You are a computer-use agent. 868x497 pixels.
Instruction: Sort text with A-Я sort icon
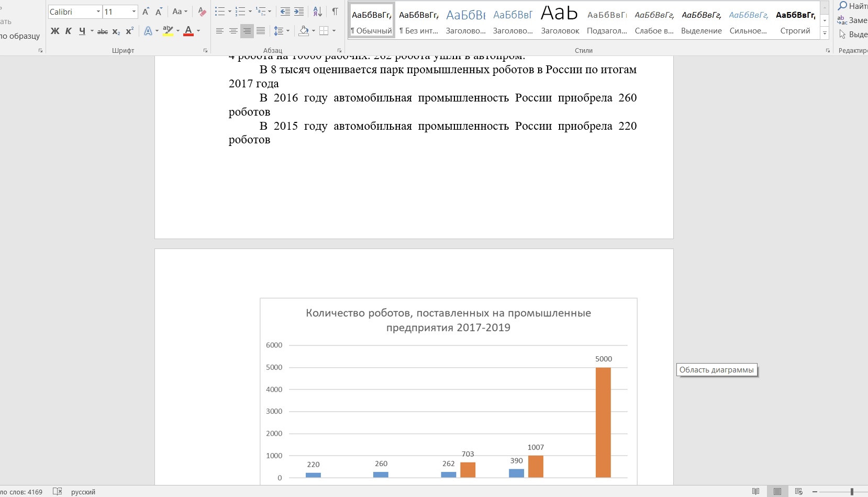tap(317, 12)
